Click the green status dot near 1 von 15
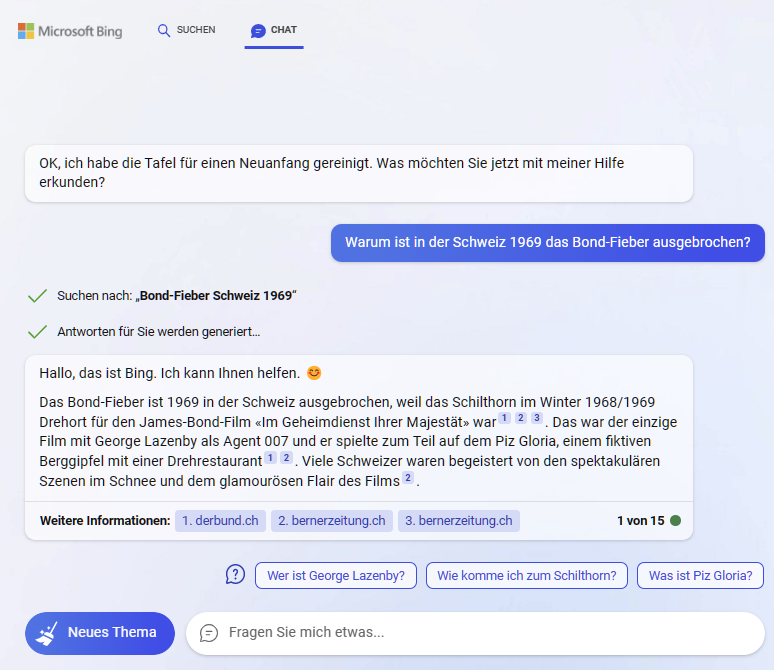This screenshot has height=670, width=774. 675,520
